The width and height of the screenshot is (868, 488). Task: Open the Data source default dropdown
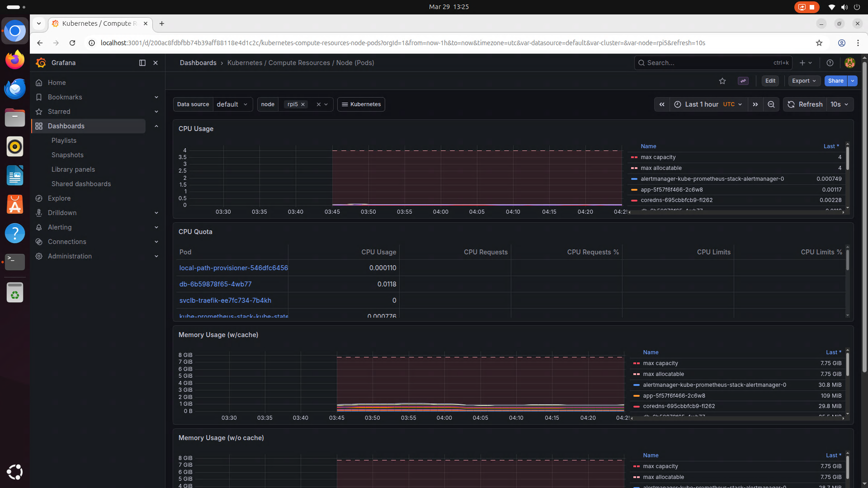tap(232, 104)
